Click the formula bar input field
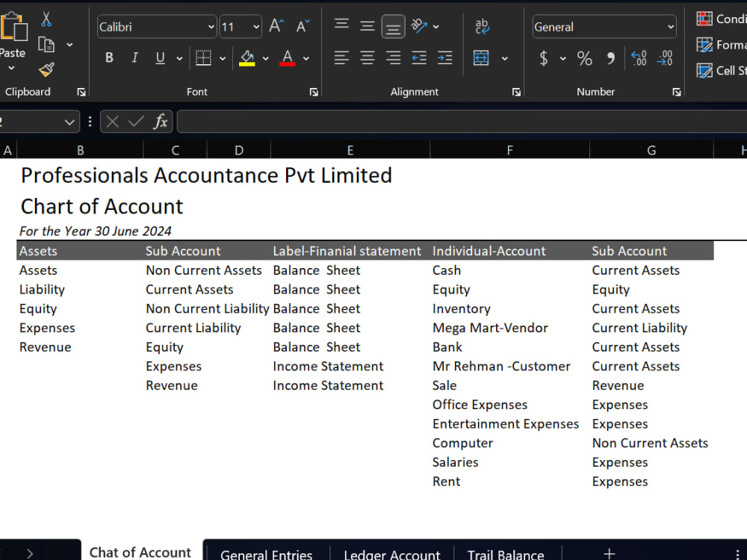The image size is (747, 560). pyautogui.click(x=462, y=122)
